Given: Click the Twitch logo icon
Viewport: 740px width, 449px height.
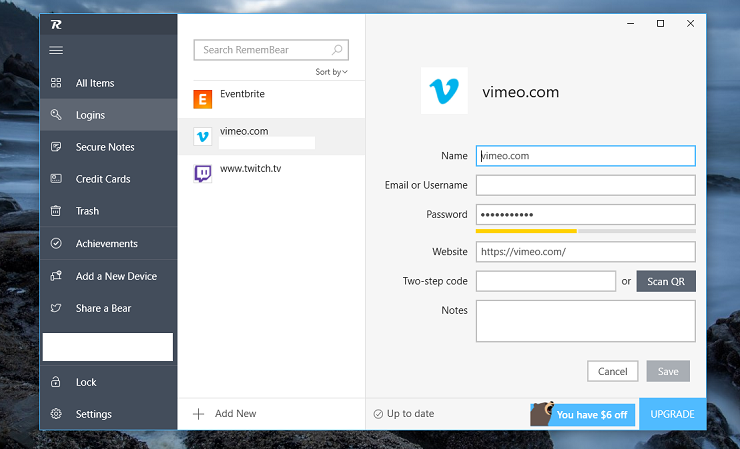Looking at the screenshot, I should point(202,174).
